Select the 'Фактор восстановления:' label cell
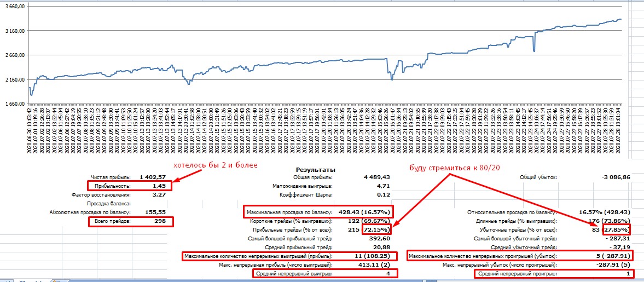 pos(102,195)
